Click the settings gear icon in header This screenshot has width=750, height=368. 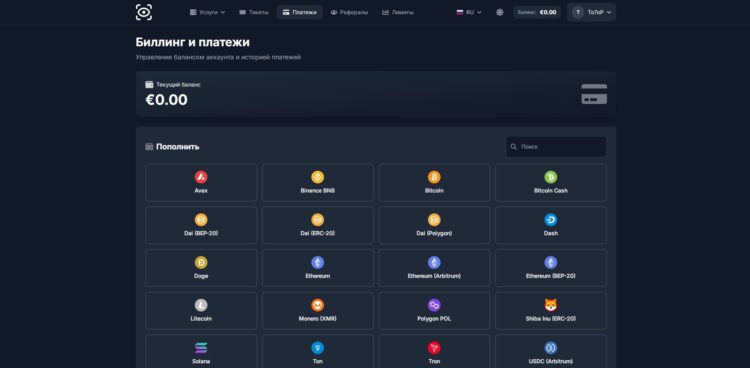500,12
